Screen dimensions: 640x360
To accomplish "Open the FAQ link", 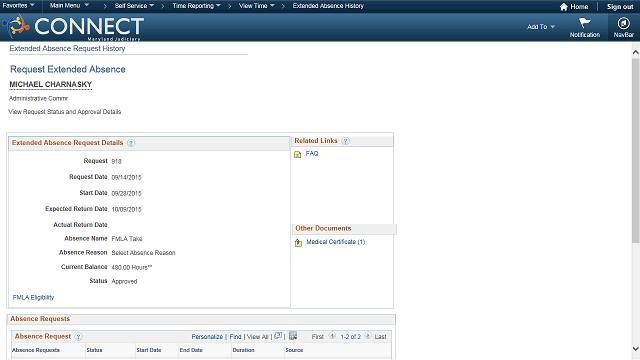I will tap(312, 153).
